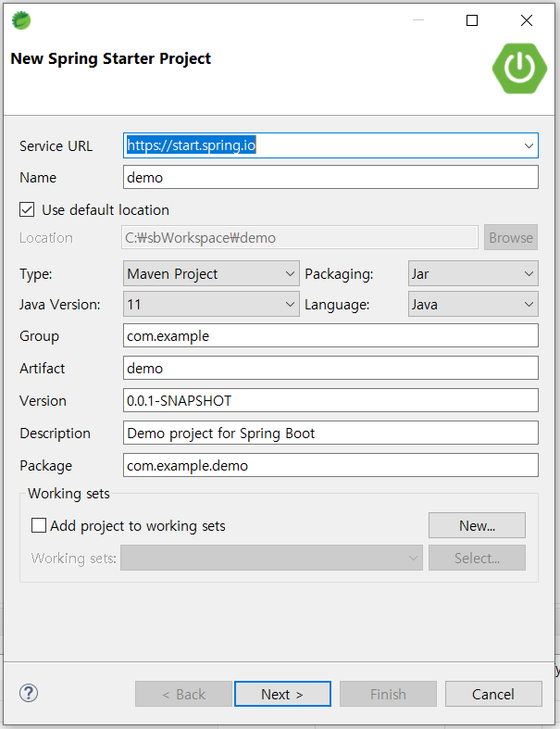Open the disabled Working sets combo box
The height and width of the screenshot is (729, 560).
(271, 558)
